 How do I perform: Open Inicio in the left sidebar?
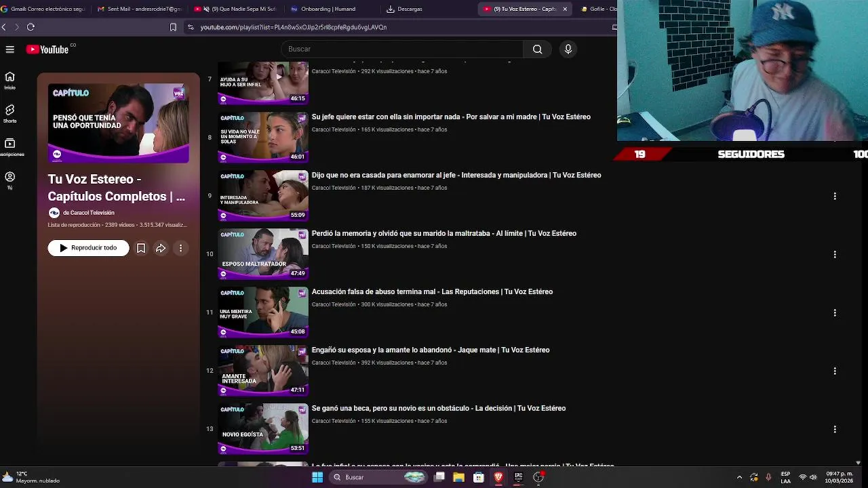[x=9, y=80]
